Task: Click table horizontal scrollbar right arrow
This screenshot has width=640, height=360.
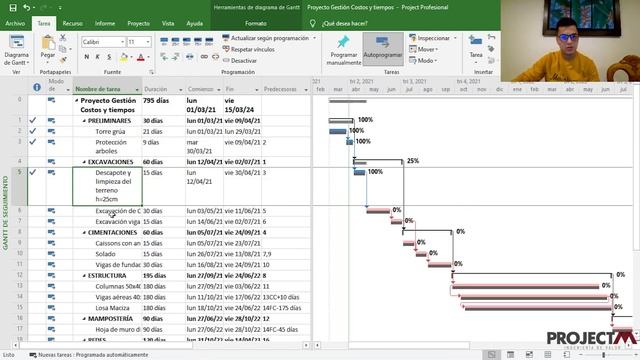Action: pyautogui.click(x=306, y=345)
